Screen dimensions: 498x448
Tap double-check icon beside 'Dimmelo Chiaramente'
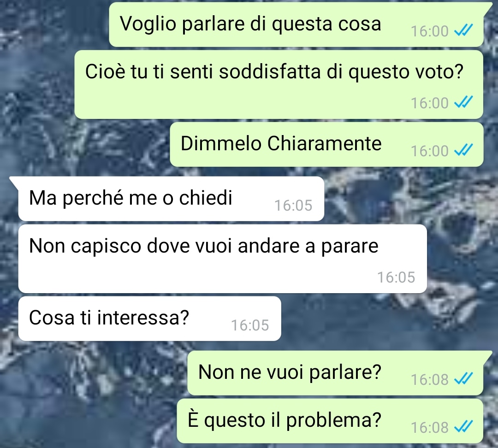click(463, 150)
